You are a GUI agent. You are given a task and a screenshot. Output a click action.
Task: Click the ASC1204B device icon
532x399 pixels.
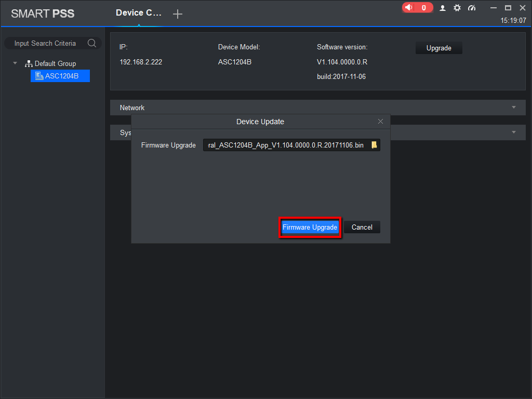[x=39, y=76]
